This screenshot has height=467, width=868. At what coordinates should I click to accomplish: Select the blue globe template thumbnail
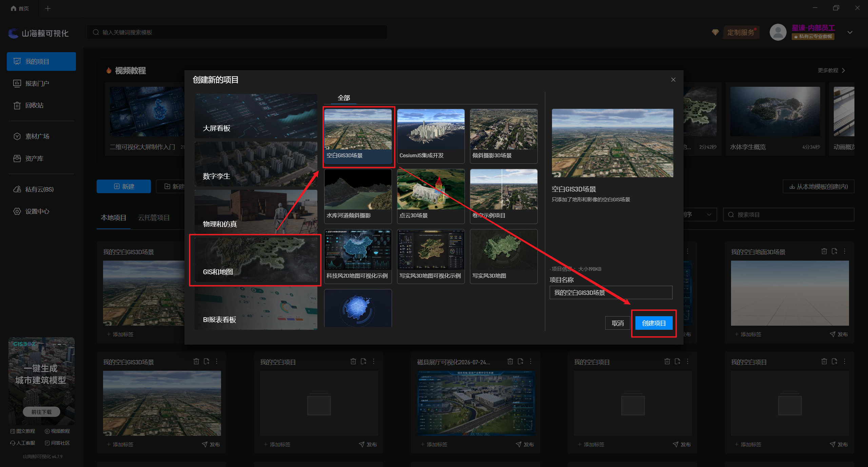(358, 308)
